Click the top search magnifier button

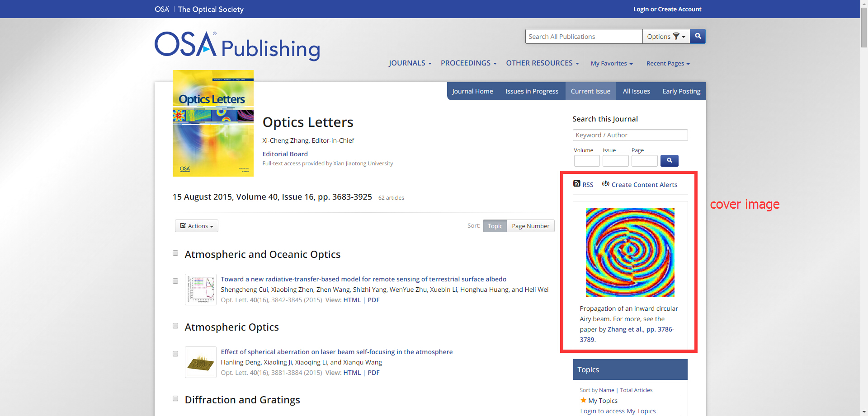click(698, 36)
